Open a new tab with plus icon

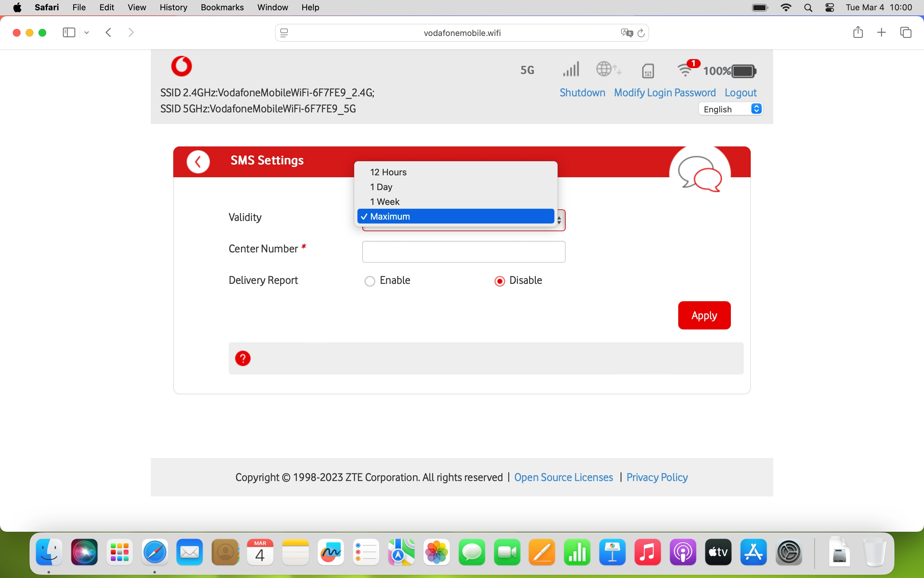pos(881,32)
